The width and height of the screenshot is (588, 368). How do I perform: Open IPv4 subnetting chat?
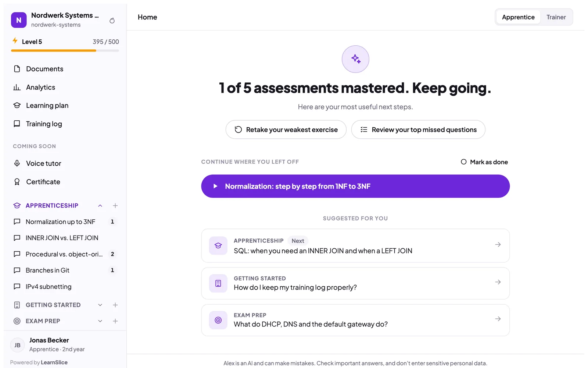pos(65,286)
